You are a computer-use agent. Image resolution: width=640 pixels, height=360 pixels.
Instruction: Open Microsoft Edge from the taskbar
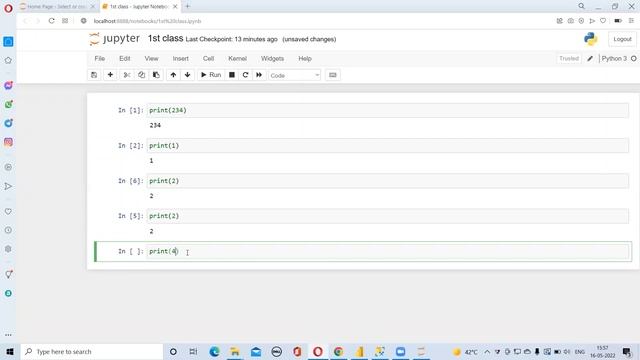tap(214, 351)
